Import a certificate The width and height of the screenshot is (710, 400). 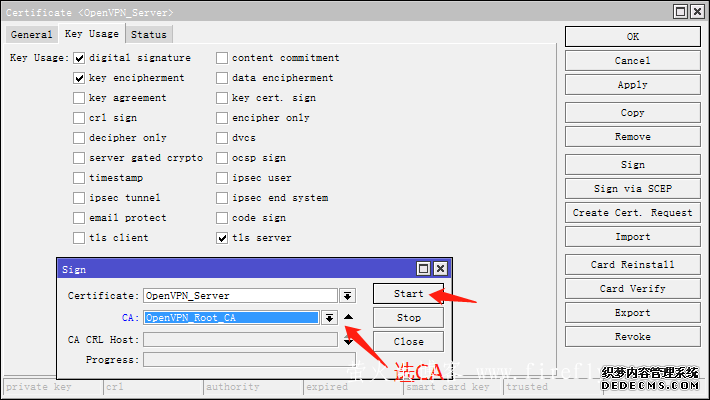click(x=633, y=237)
